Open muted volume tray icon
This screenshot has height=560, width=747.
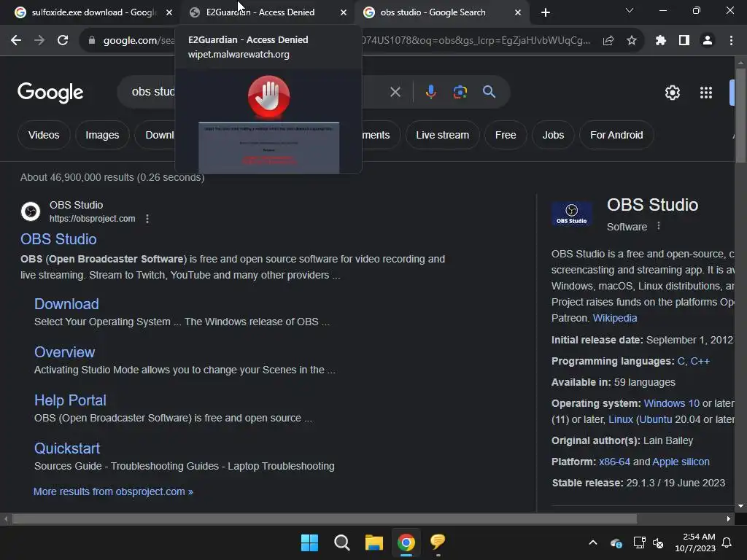659,542
